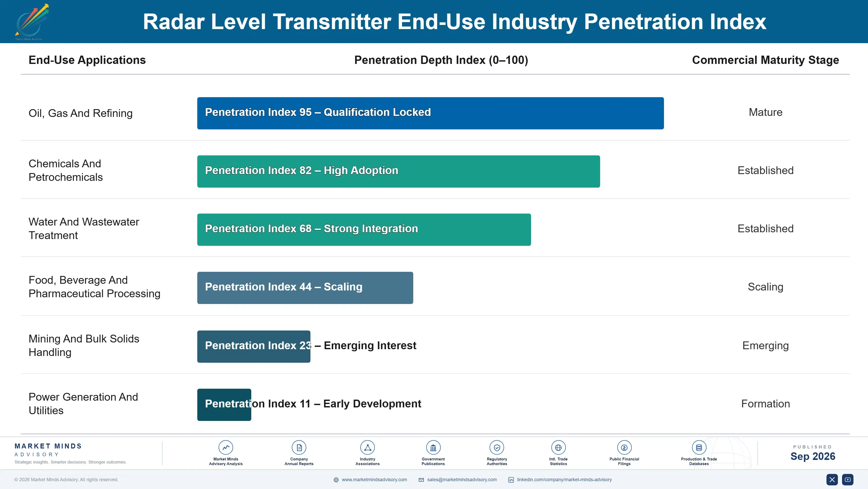Click the YouTube icon in footer

[x=847, y=480]
